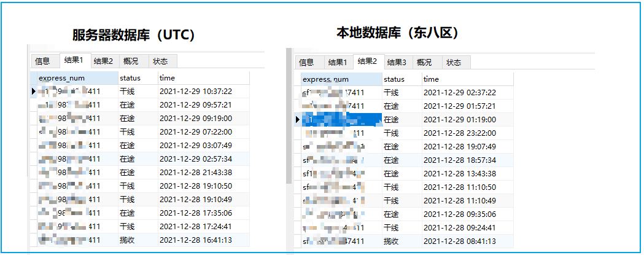The height and width of the screenshot is (255, 644).
Task: Click time column header in local table
Action: coord(468,79)
